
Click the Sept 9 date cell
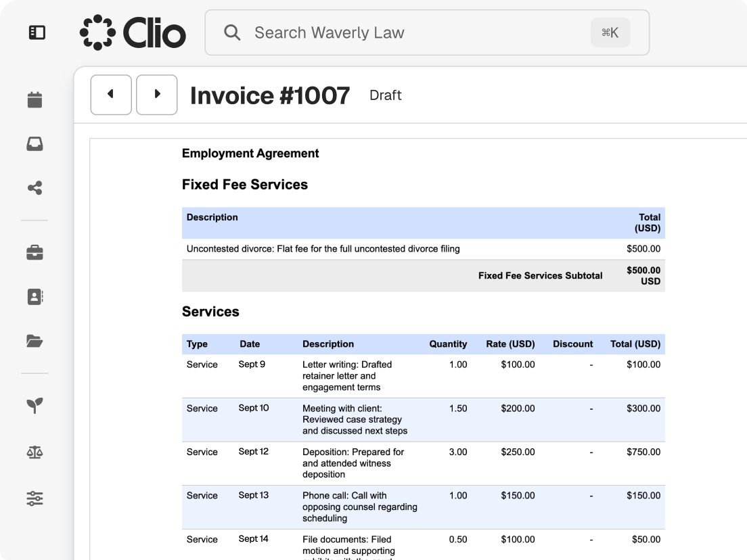point(252,365)
